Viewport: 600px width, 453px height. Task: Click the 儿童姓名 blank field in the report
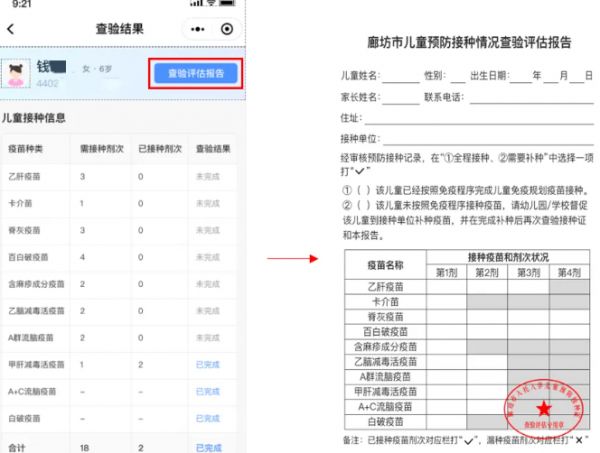pos(401,77)
